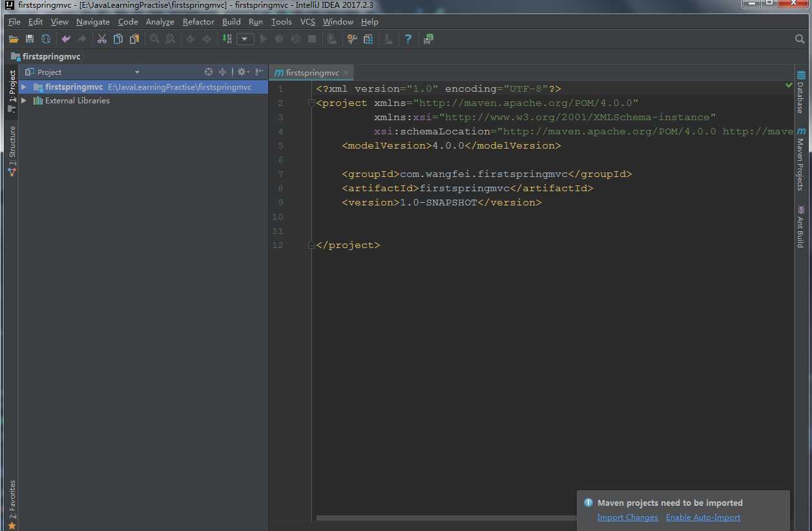Open the VCS menu
812x531 pixels.
[307, 21]
